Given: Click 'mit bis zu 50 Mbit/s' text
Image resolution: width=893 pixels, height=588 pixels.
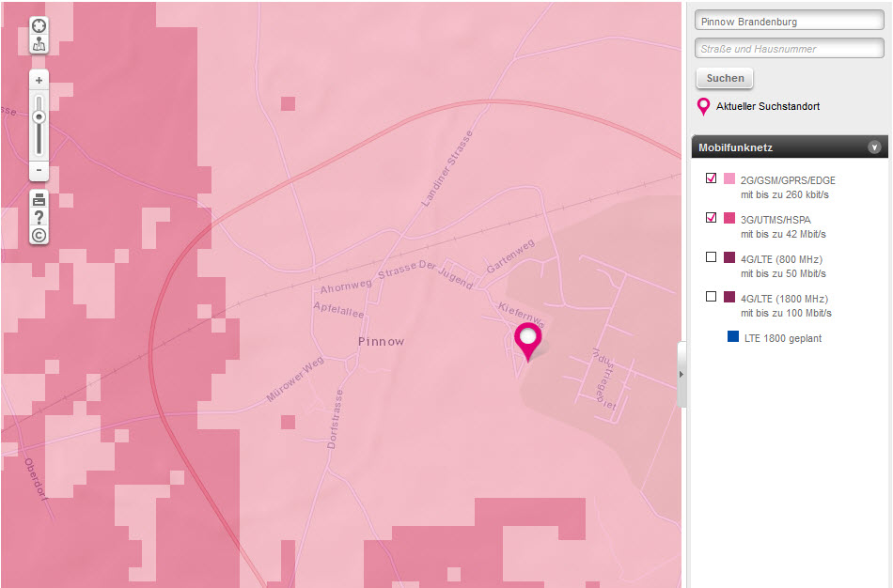Looking at the screenshot, I should click(x=783, y=273).
